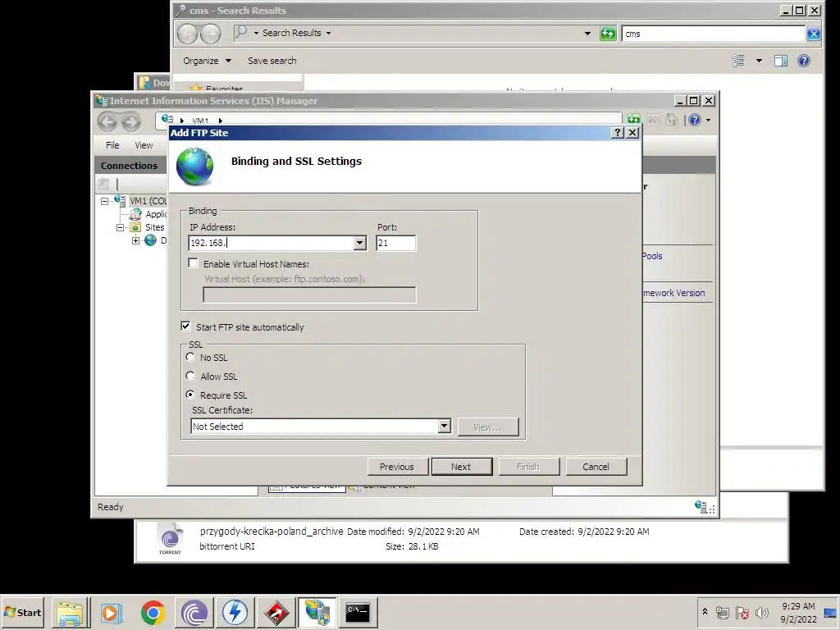Click Save search in Search Results window
840x630 pixels.
[272, 61]
